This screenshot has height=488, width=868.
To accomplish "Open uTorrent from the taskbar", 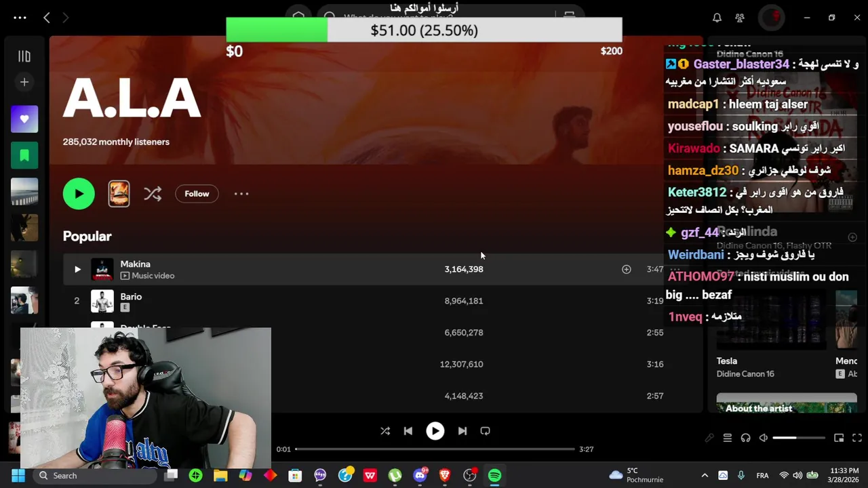I will pyautogui.click(x=395, y=476).
